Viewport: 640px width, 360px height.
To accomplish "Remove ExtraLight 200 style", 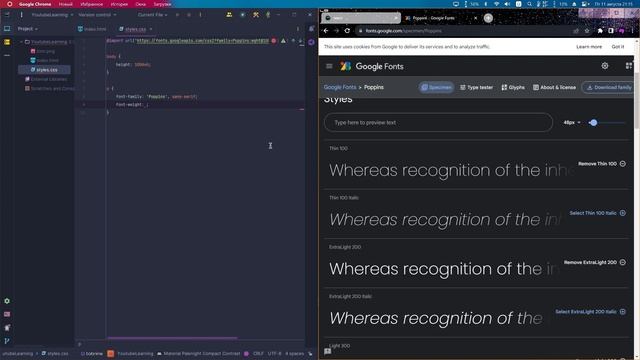I will [595, 262].
